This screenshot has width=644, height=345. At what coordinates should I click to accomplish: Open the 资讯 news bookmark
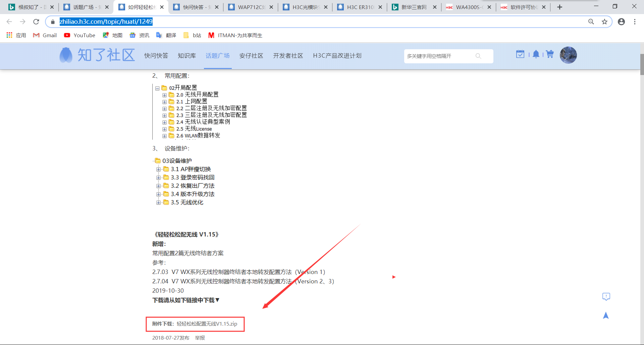(x=139, y=35)
